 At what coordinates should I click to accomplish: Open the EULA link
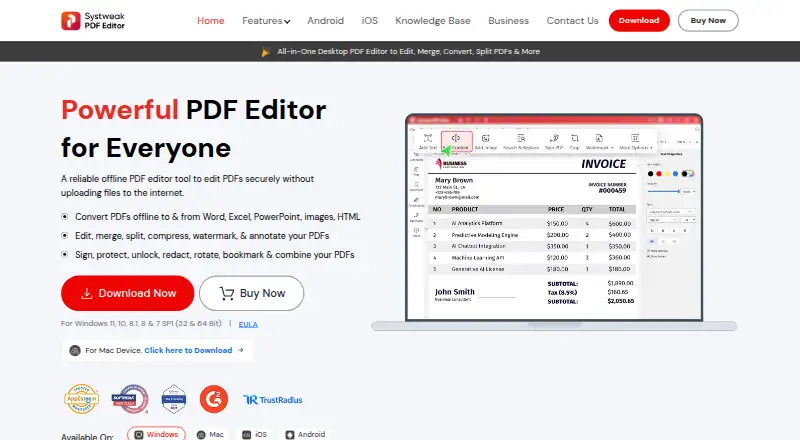pos(248,324)
